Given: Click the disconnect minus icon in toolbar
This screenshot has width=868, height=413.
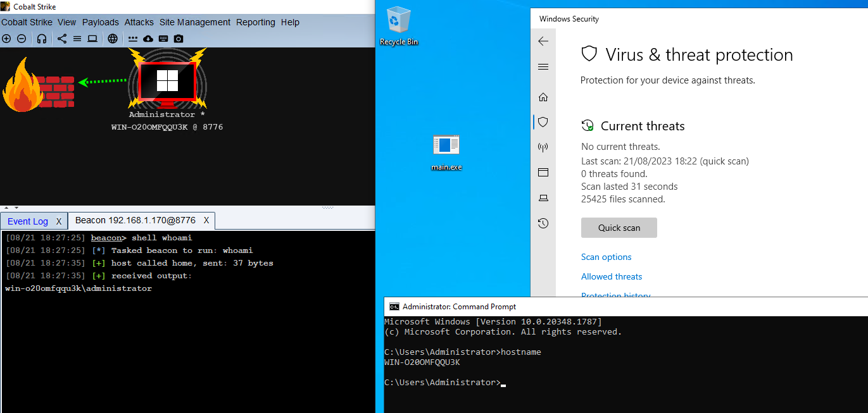Looking at the screenshot, I should [x=22, y=39].
